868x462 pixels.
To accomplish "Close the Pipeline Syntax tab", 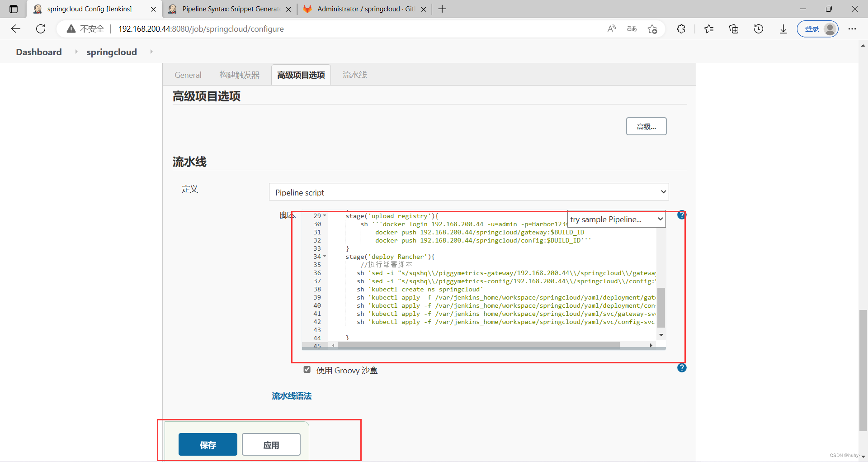I will (x=288, y=9).
